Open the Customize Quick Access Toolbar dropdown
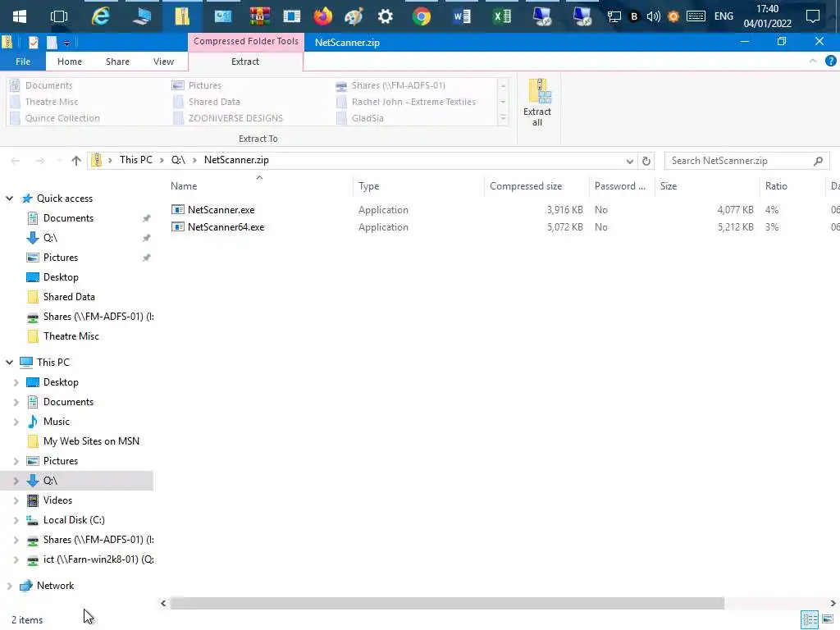The width and height of the screenshot is (840, 630). pyautogui.click(x=66, y=43)
